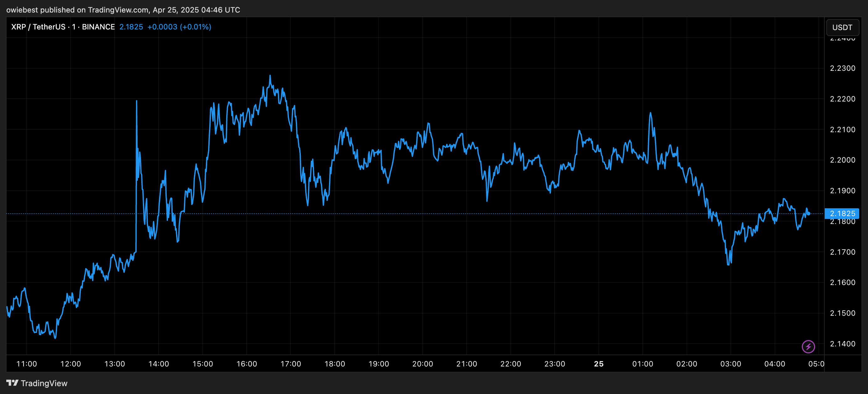Screen dimensions: 868x394
Task: Click the 18:00 time axis label
Action: click(335, 364)
